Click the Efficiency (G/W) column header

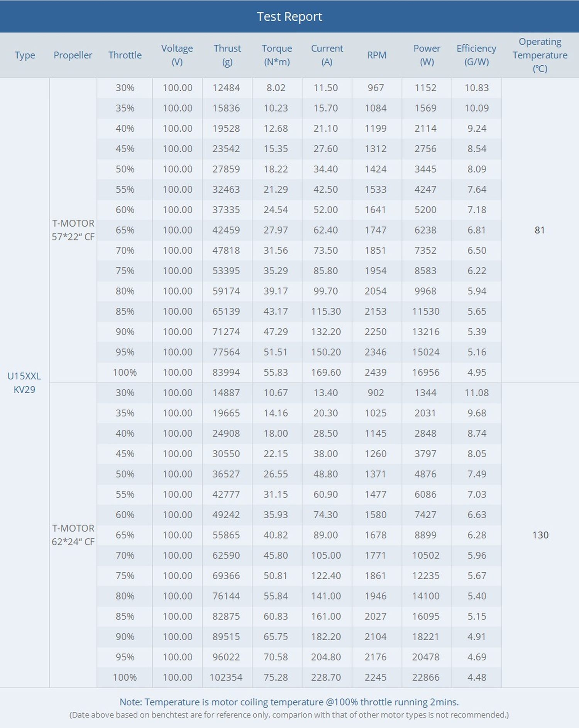coord(476,55)
